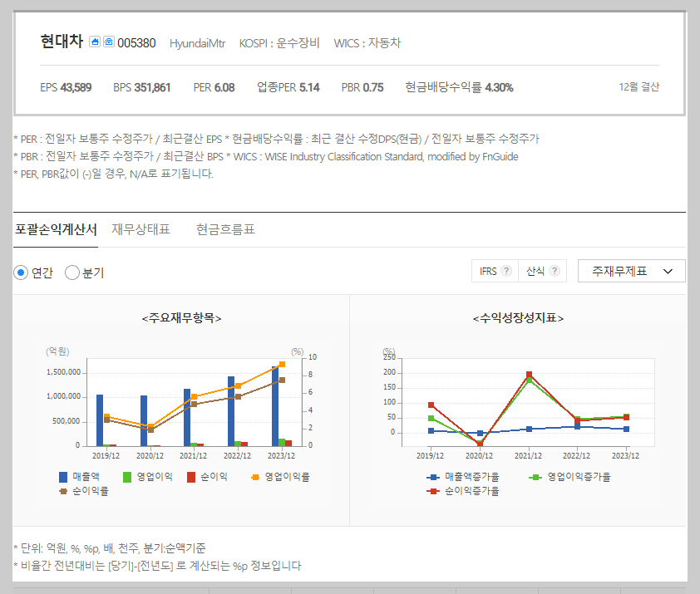This screenshot has width=700, height=594.
Task: Toggle the 영업이익률 orange legend marker
Action: point(255,477)
